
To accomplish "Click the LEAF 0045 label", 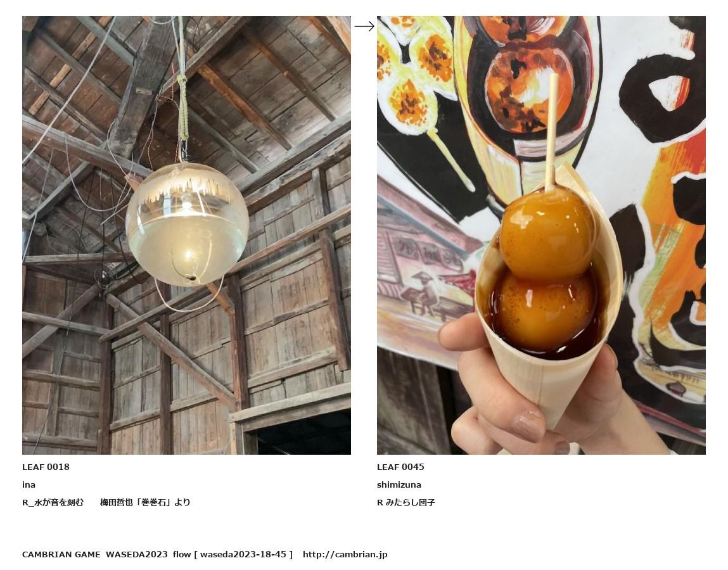I will tap(400, 467).
